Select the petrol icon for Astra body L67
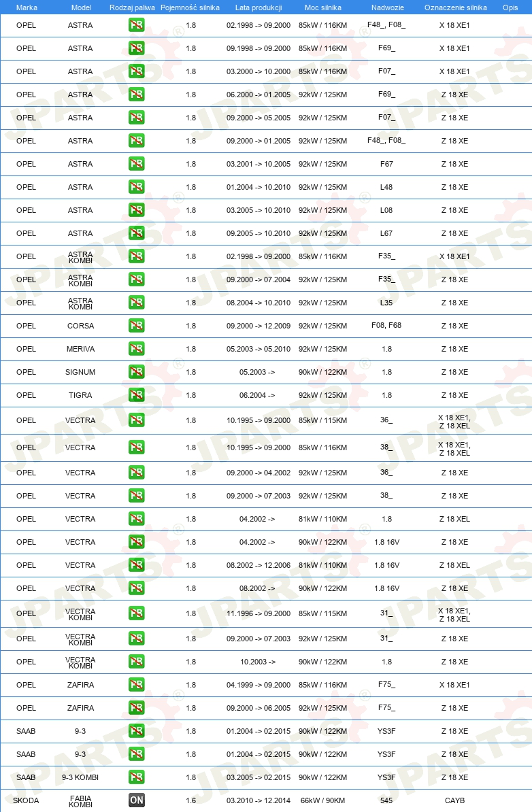 tap(137, 233)
